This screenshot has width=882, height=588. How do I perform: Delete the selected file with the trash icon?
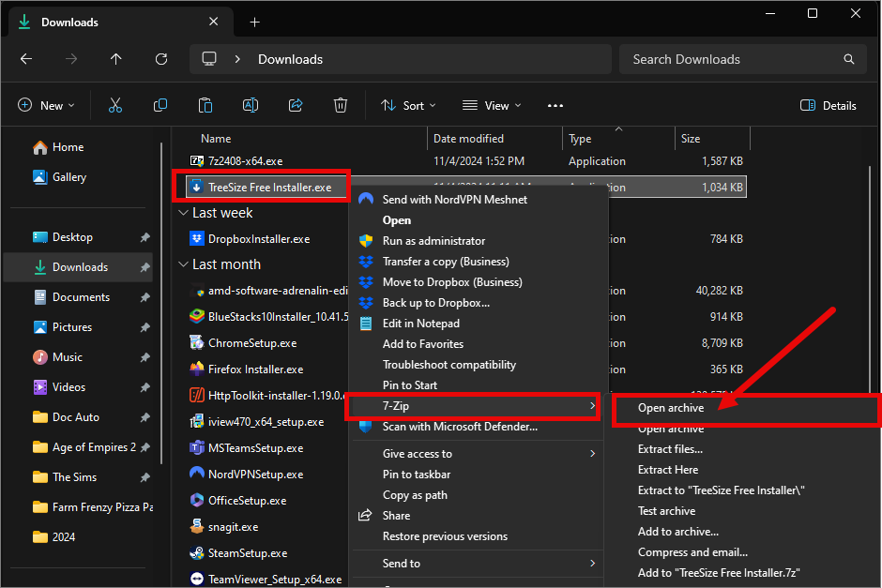[x=341, y=105]
